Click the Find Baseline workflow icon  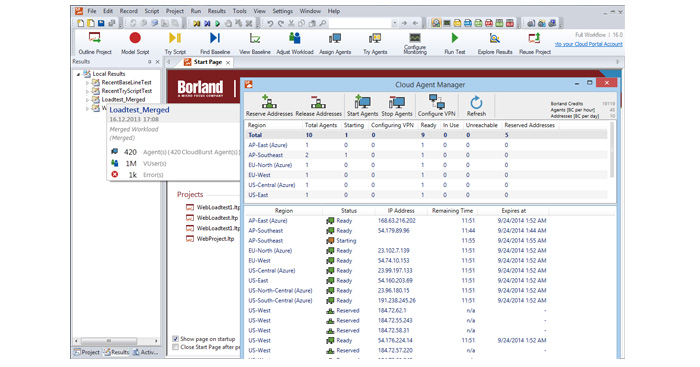[x=215, y=38]
